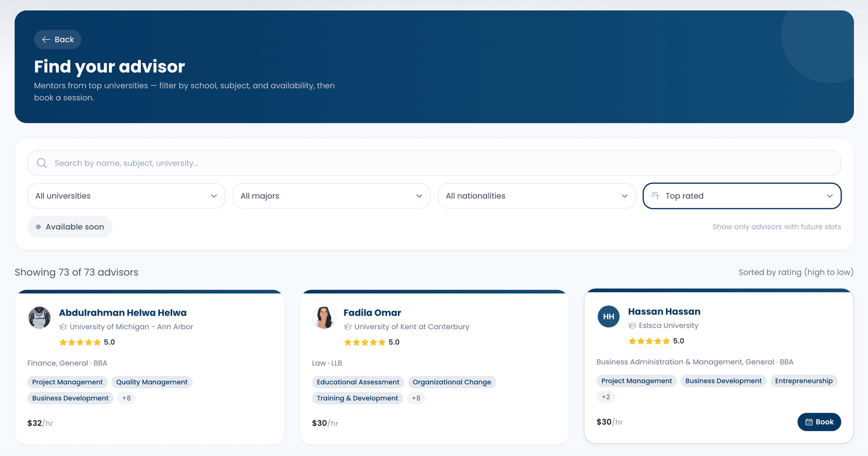Click Project Management tag on Abdulrahman's card
The width and height of the screenshot is (868, 456).
coord(68,382)
